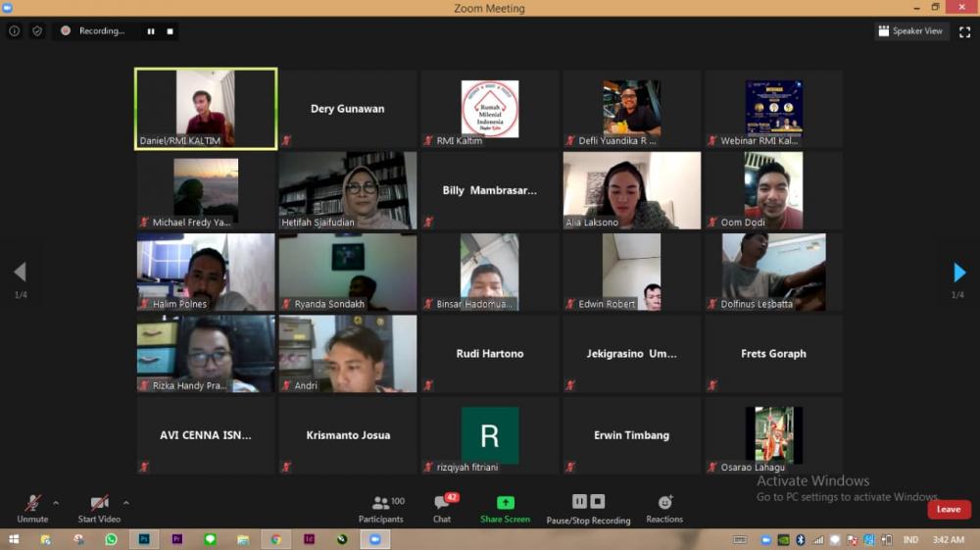Viewport: 980px width, 550px height.
Task: Select Dery Gunawan participant tile
Action: tap(348, 109)
